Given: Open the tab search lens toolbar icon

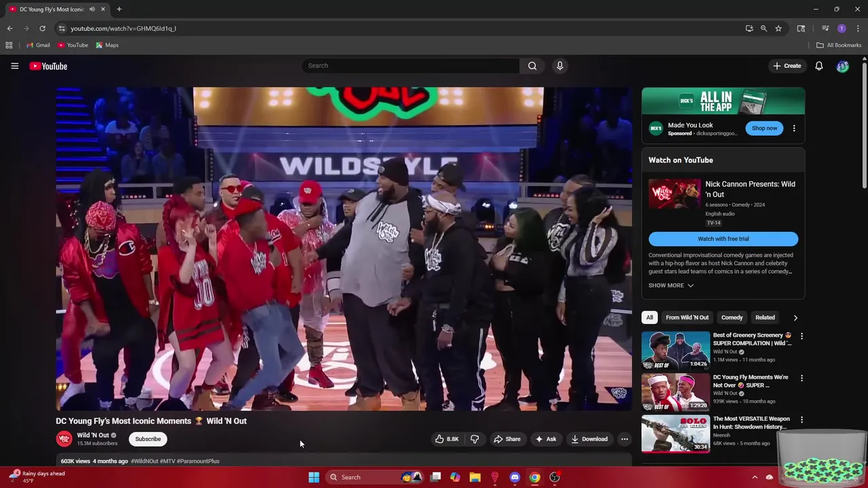Looking at the screenshot, I should tap(801, 28).
